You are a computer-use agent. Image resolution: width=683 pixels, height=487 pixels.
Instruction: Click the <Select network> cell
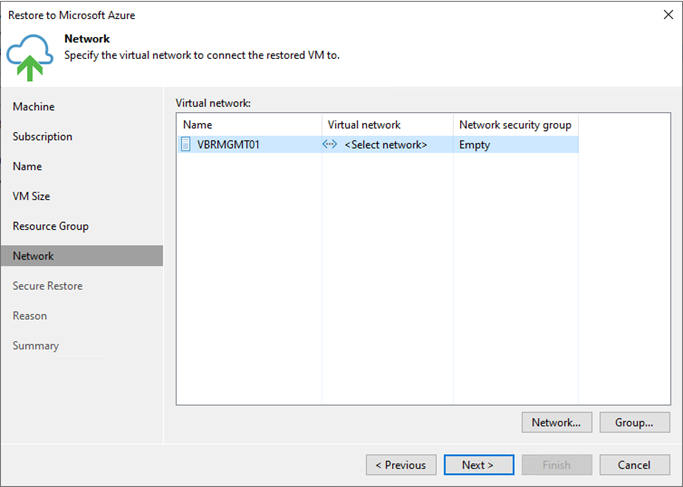(385, 145)
